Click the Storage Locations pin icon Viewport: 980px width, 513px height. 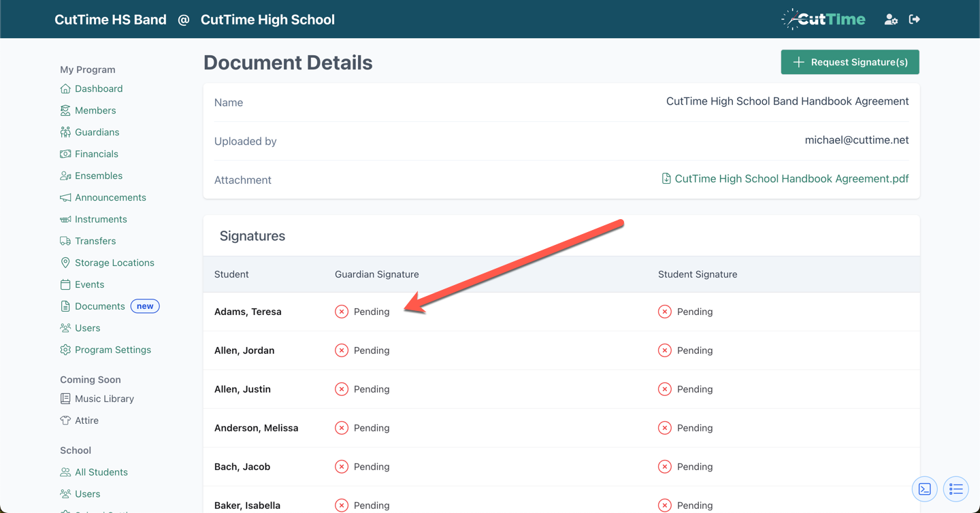(65, 263)
